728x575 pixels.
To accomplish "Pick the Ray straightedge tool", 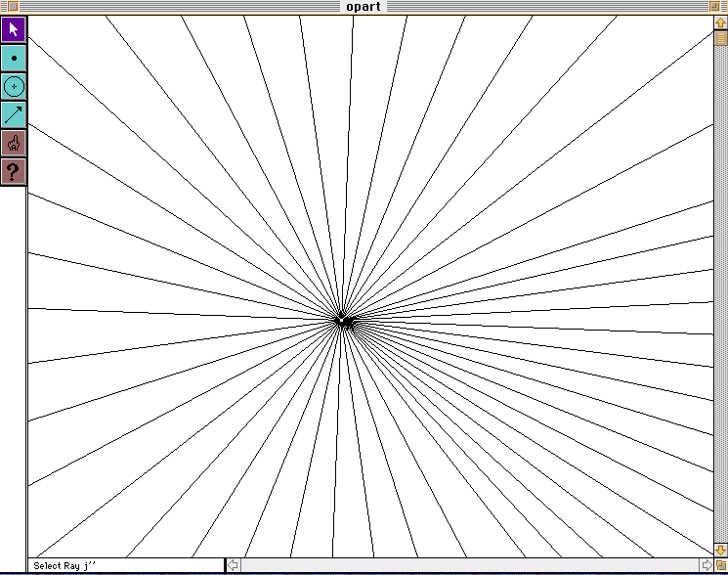I will tap(14, 114).
